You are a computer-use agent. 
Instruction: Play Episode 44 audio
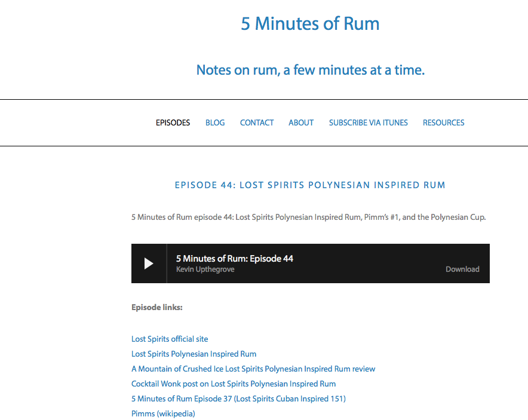click(x=149, y=263)
